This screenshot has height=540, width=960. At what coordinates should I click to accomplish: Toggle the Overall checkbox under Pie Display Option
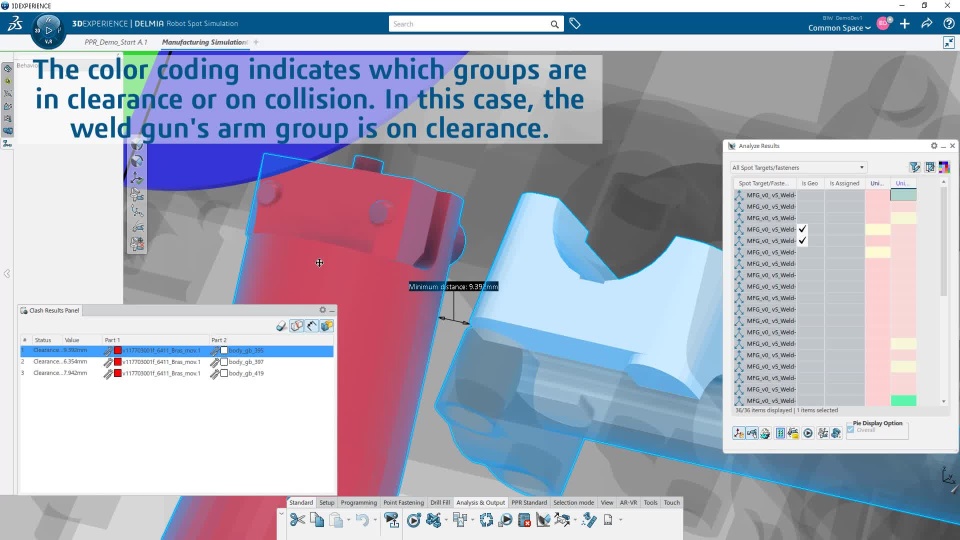(x=850, y=430)
